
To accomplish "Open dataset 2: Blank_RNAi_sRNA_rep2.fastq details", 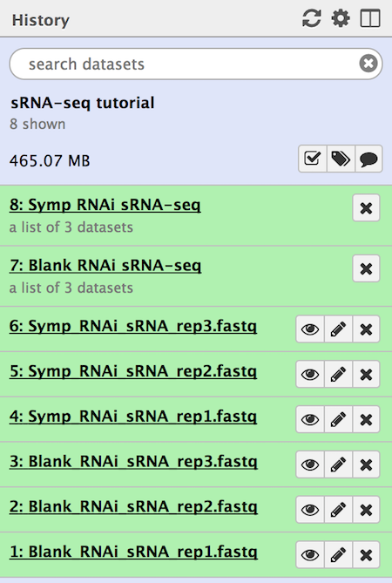I will coord(133,507).
